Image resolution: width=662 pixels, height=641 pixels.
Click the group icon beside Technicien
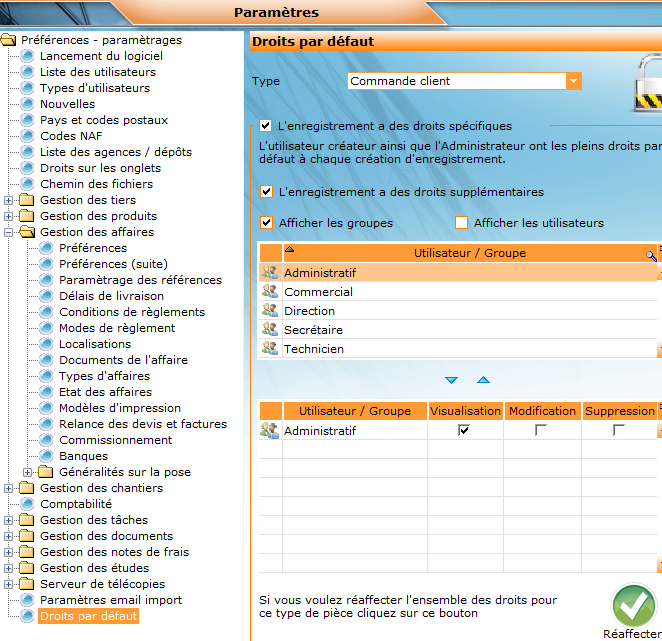tap(270, 348)
